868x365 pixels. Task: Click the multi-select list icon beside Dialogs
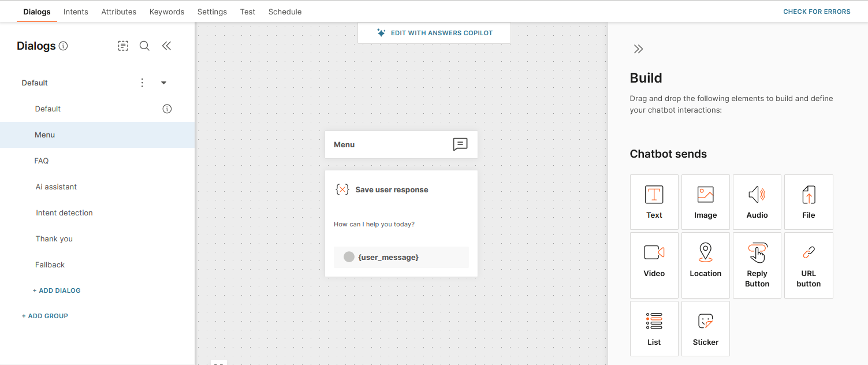(123, 46)
